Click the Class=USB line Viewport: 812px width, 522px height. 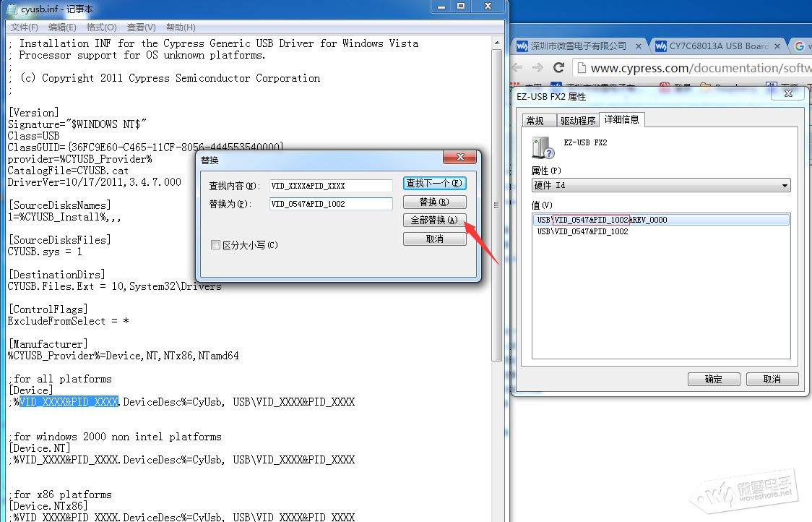34,136
